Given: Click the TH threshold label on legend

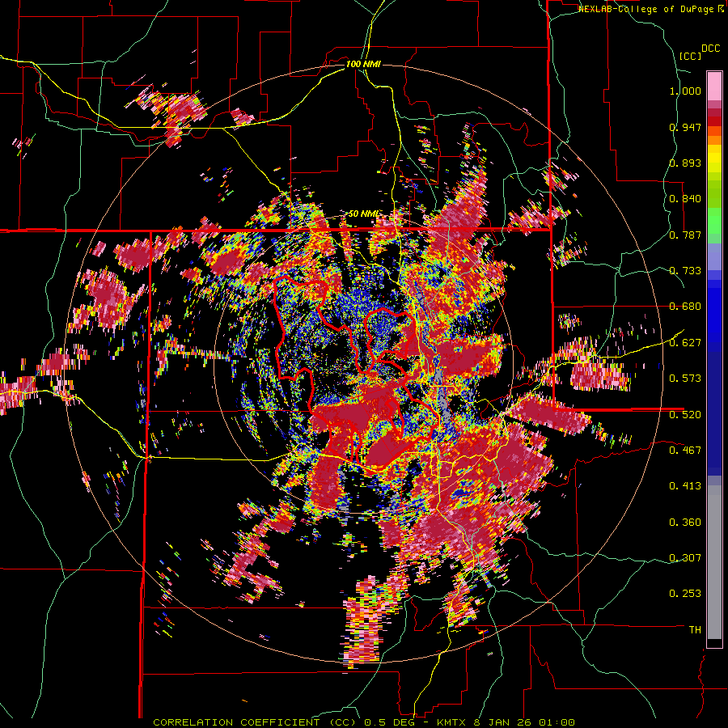Looking at the screenshot, I should tap(695, 630).
